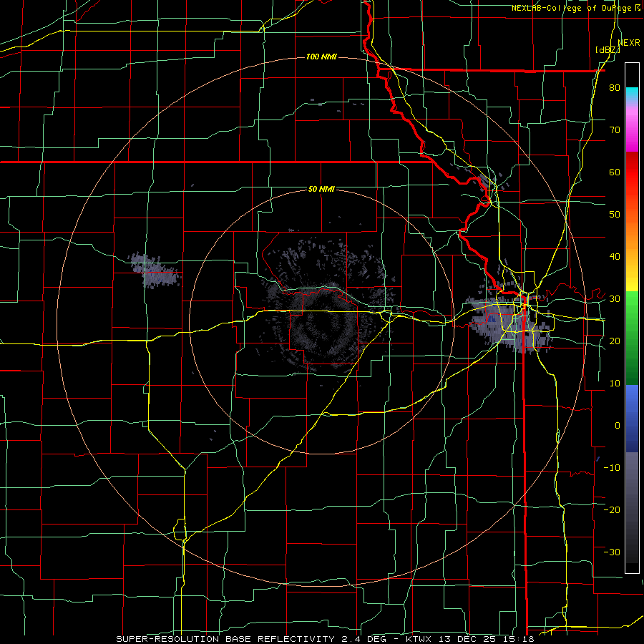The width and height of the screenshot is (644, 644).
Task: Click the blue 5 dBZ color band
Action: point(632,404)
